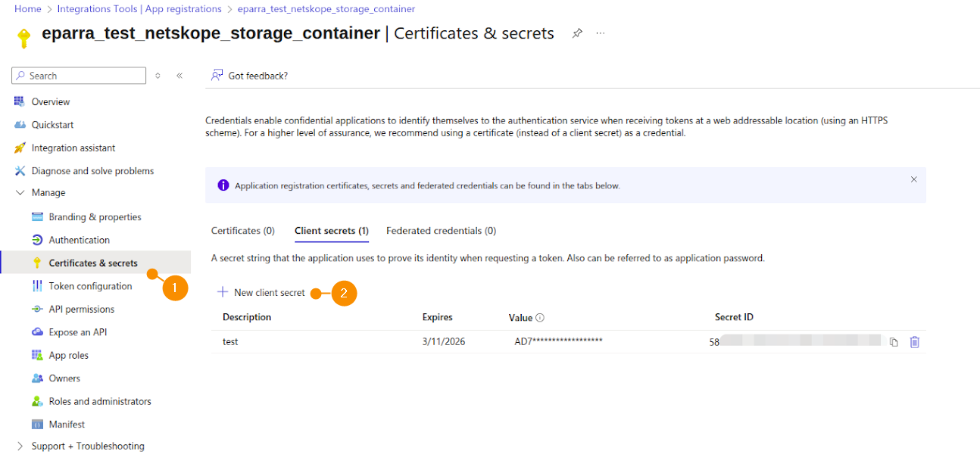
Task: Open the Integration assistant page
Action: click(x=73, y=148)
